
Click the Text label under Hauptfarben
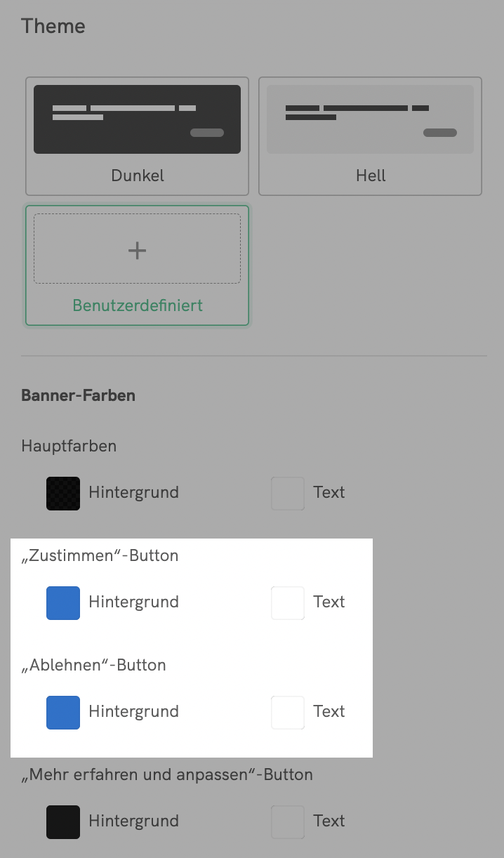click(329, 493)
